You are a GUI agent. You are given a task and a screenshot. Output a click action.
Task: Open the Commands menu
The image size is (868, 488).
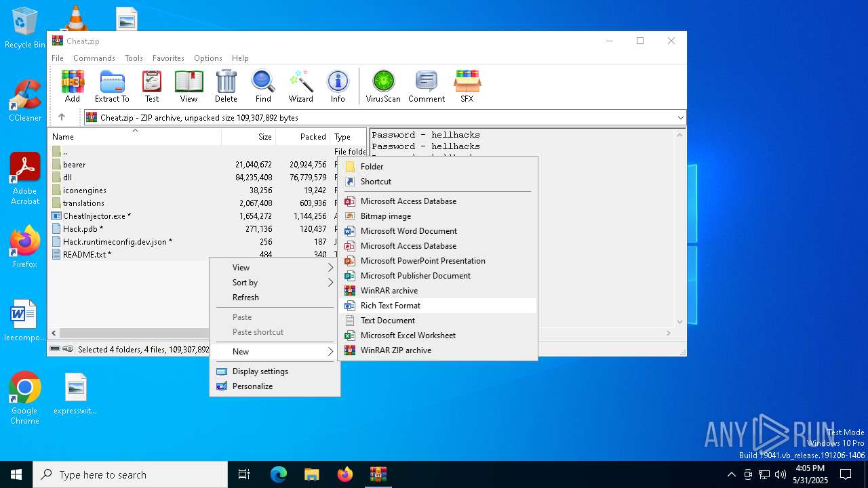pyautogui.click(x=94, y=58)
